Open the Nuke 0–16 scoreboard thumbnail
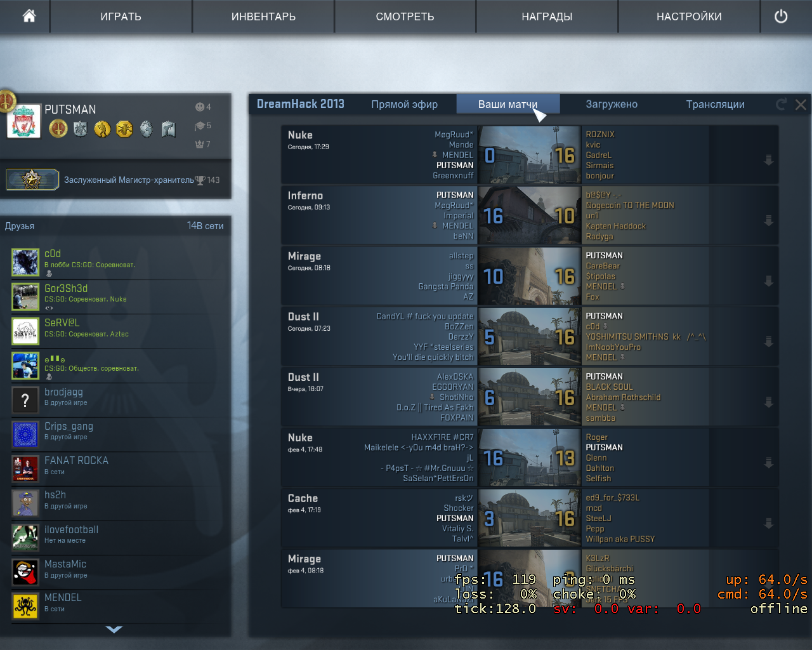 coord(529,155)
